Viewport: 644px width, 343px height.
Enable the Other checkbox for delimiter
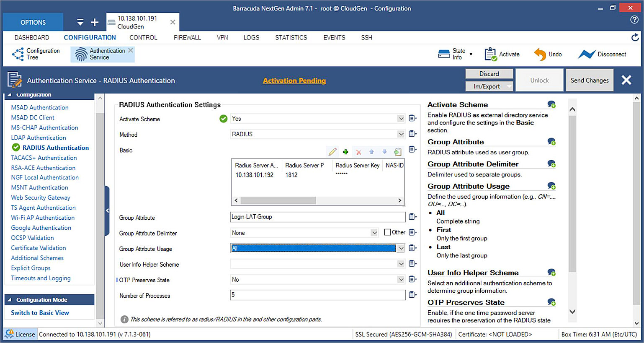[387, 232]
